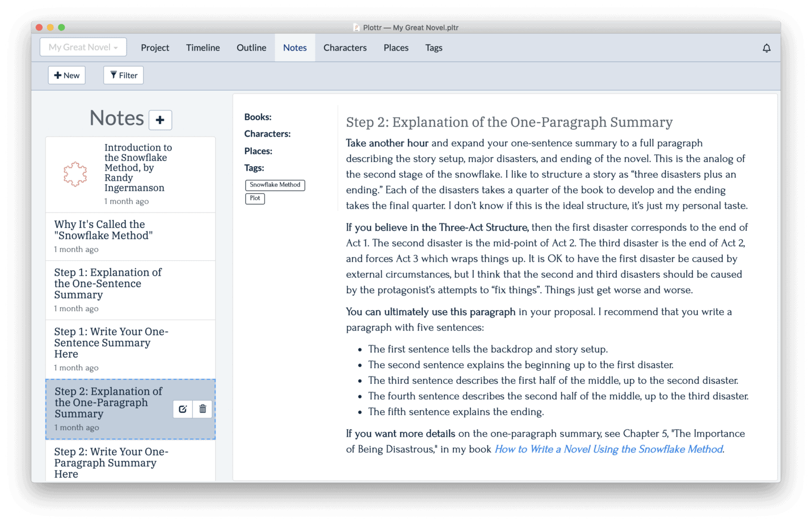Switch to the Project tab
Image resolution: width=812 pixels, height=524 pixels.
point(155,48)
